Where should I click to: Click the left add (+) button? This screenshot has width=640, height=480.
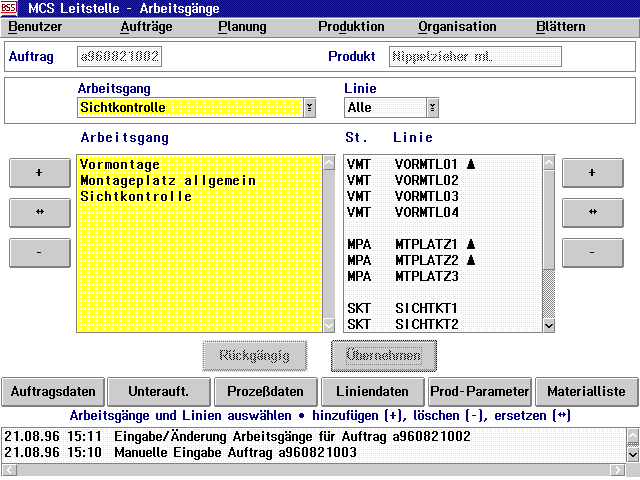coord(39,172)
